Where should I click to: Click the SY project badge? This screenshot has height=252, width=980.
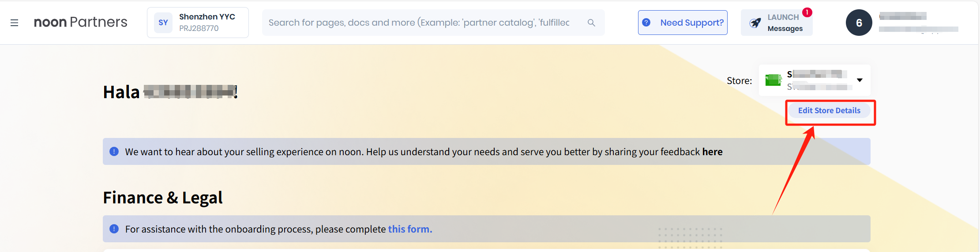click(x=163, y=23)
